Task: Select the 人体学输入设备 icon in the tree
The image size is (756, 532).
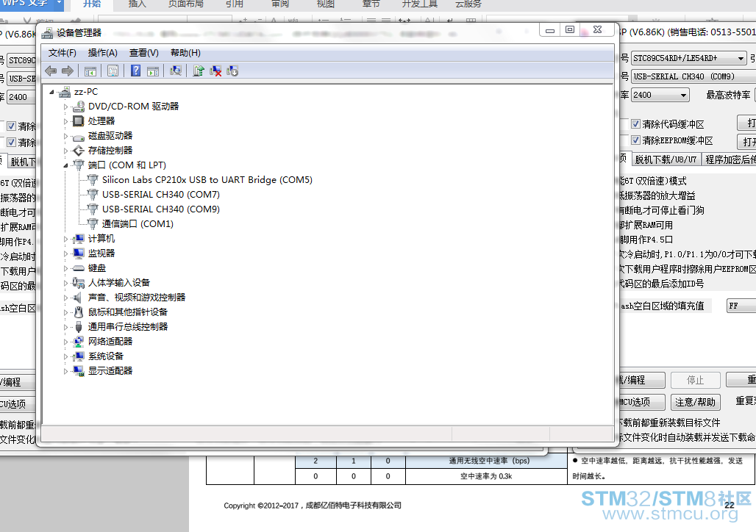Action: tap(79, 283)
